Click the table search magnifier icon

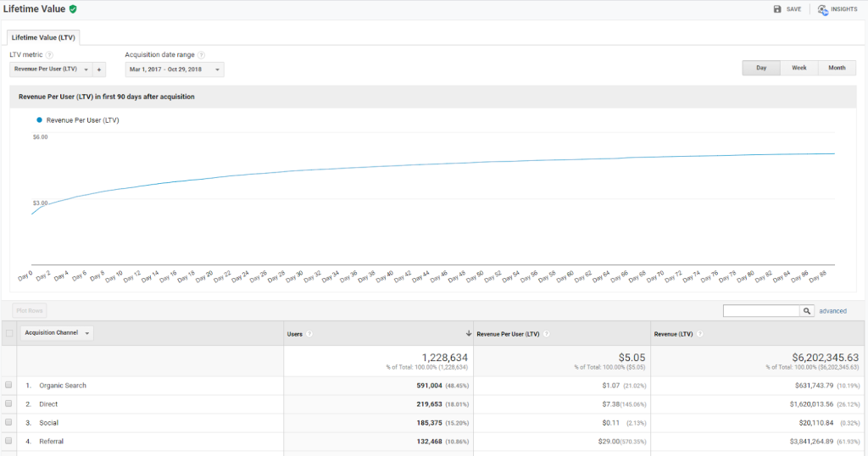click(807, 311)
